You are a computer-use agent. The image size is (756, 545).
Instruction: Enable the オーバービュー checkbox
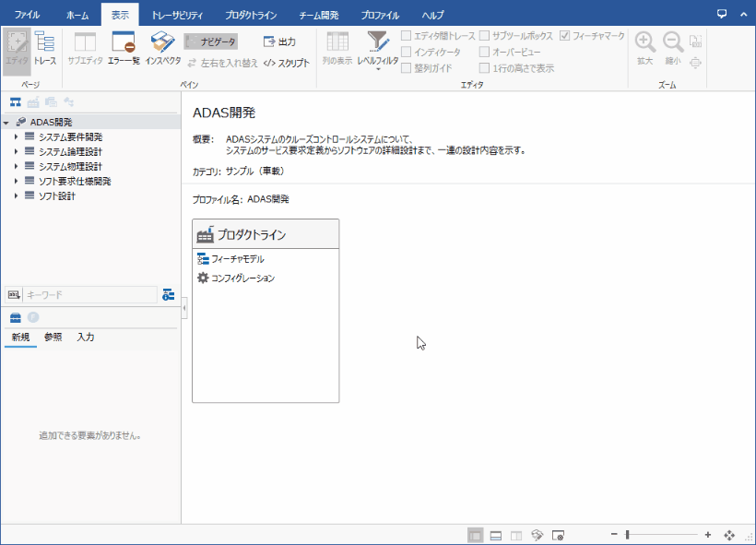(x=484, y=52)
